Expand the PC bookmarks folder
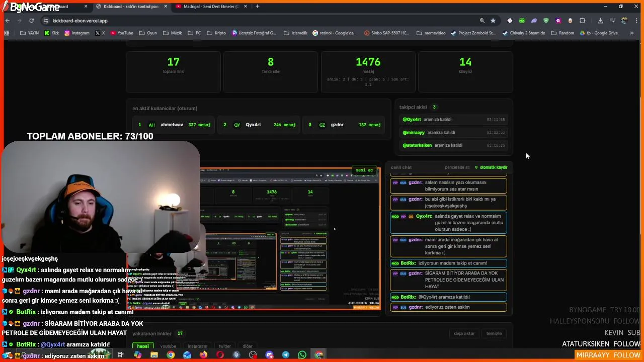 [x=194, y=33]
